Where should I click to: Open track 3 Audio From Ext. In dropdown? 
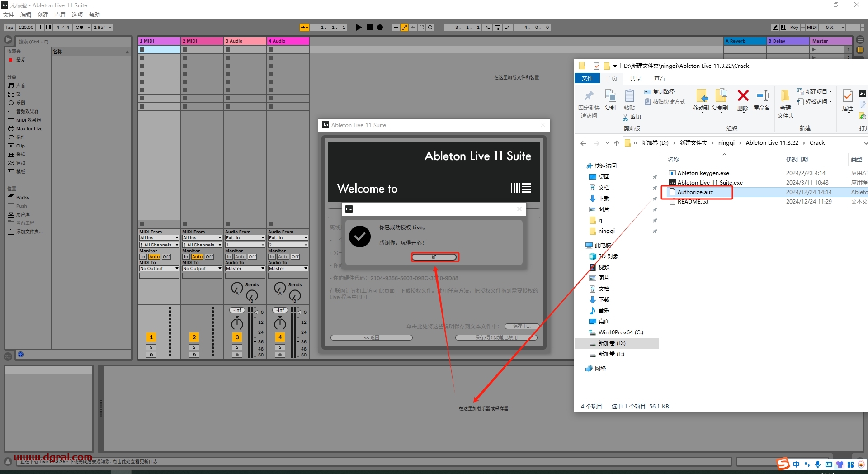(245, 237)
